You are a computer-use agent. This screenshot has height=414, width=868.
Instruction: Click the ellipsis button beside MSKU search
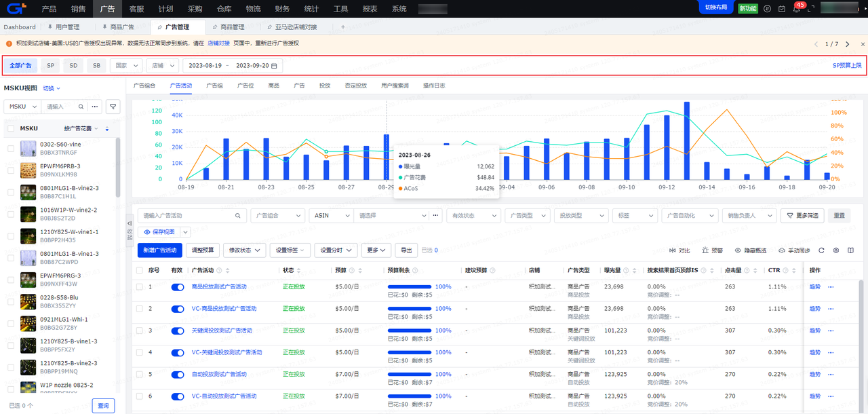tap(95, 107)
